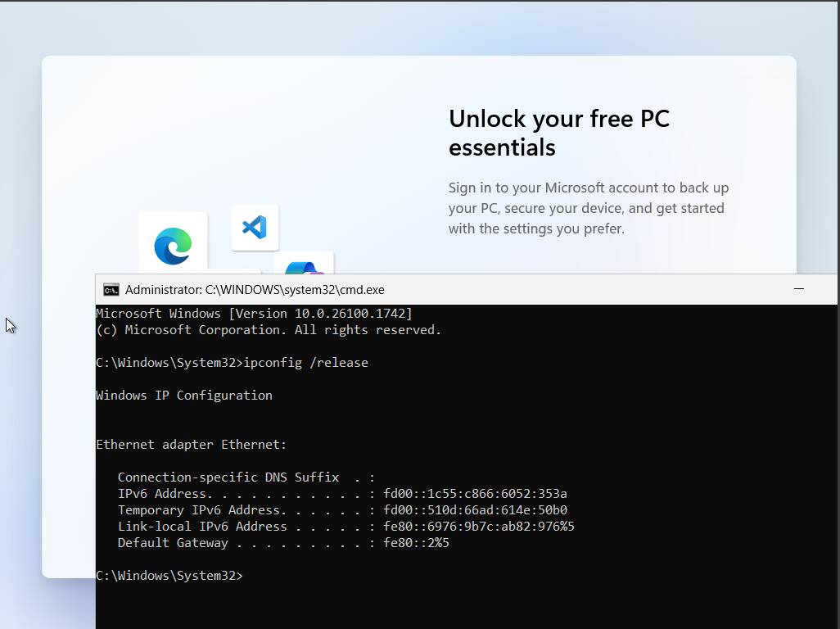This screenshot has width=840, height=629.
Task: Click the Microsoft Corporation copyright line
Action: click(x=269, y=330)
